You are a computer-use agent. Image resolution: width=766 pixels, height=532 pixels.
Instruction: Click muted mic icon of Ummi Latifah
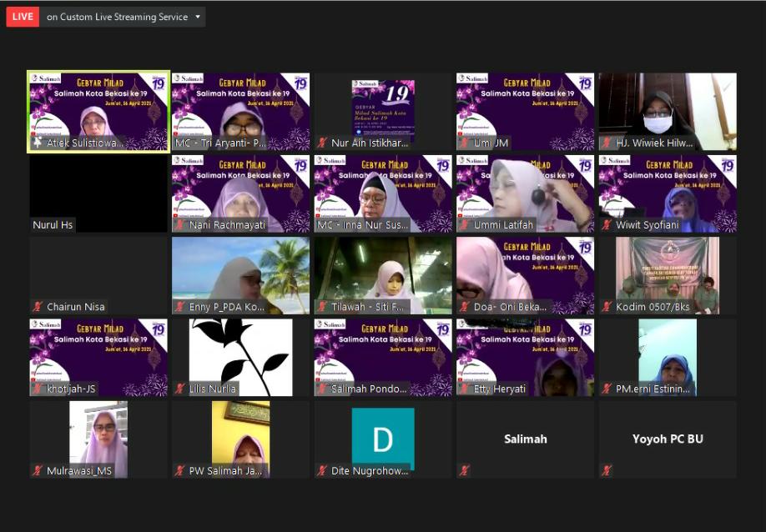[464, 225]
